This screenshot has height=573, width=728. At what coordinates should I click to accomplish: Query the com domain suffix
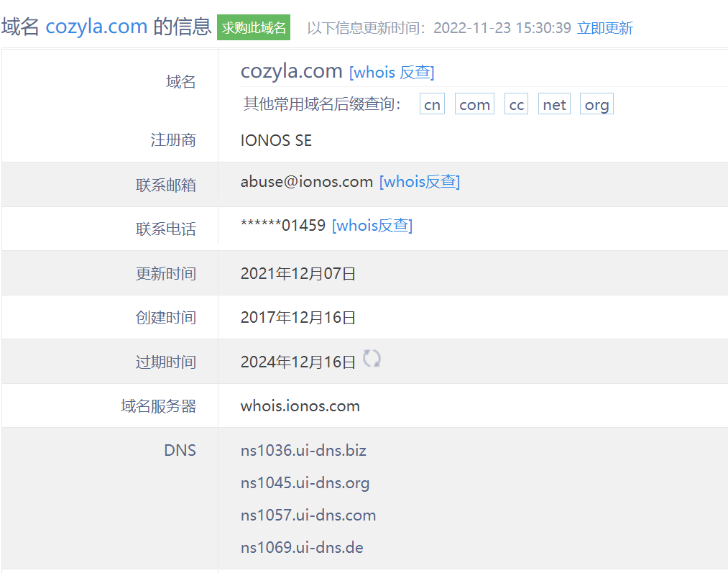pyautogui.click(x=474, y=104)
